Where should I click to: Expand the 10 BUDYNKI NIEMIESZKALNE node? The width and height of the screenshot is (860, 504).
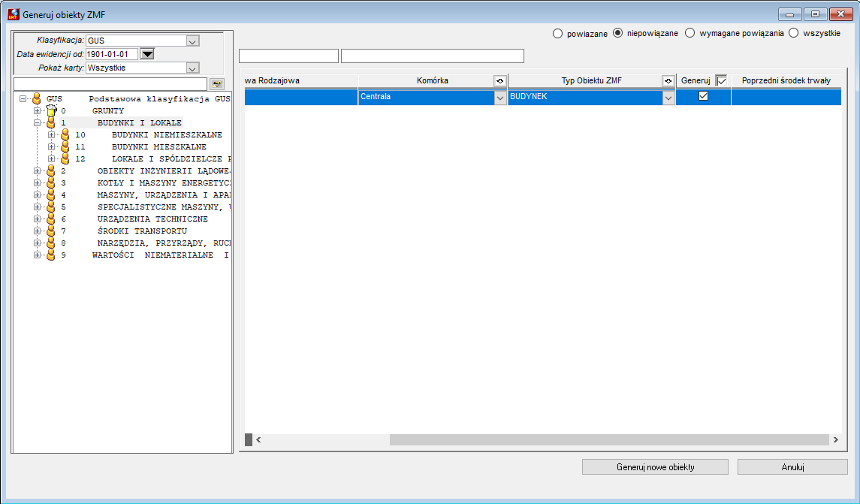(x=51, y=135)
